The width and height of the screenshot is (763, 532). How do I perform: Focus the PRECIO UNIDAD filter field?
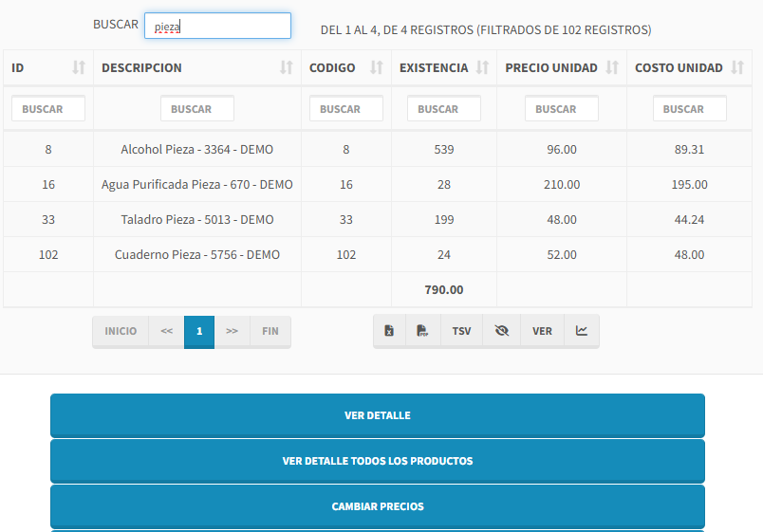point(562,108)
